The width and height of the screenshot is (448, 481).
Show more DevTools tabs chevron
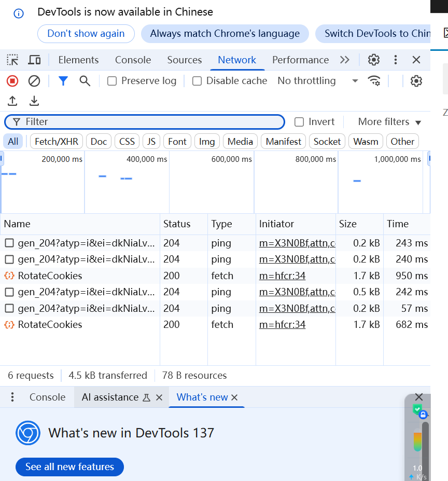coord(345,60)
